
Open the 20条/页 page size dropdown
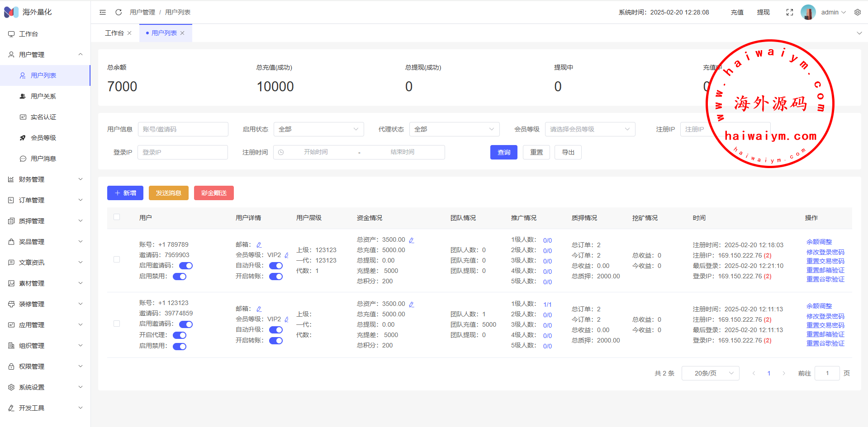(710, 373)
